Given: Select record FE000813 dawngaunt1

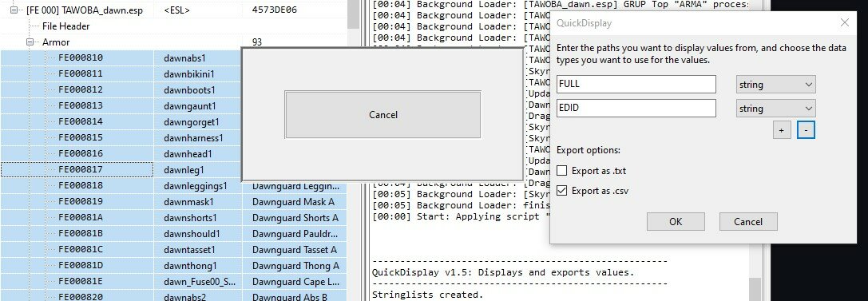Looking at the screenshot, I should click(x=122, y=105).
